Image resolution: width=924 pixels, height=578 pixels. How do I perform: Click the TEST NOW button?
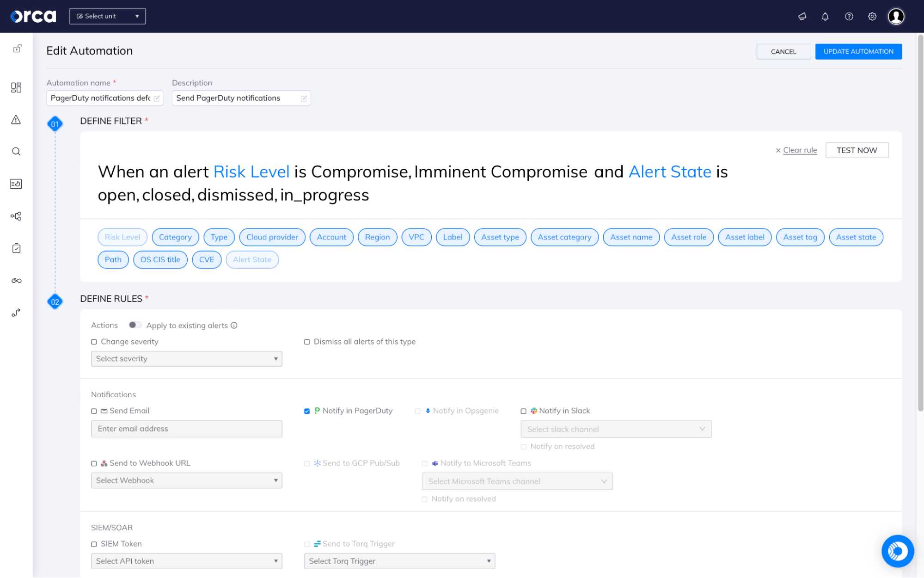tap(857, 150)
